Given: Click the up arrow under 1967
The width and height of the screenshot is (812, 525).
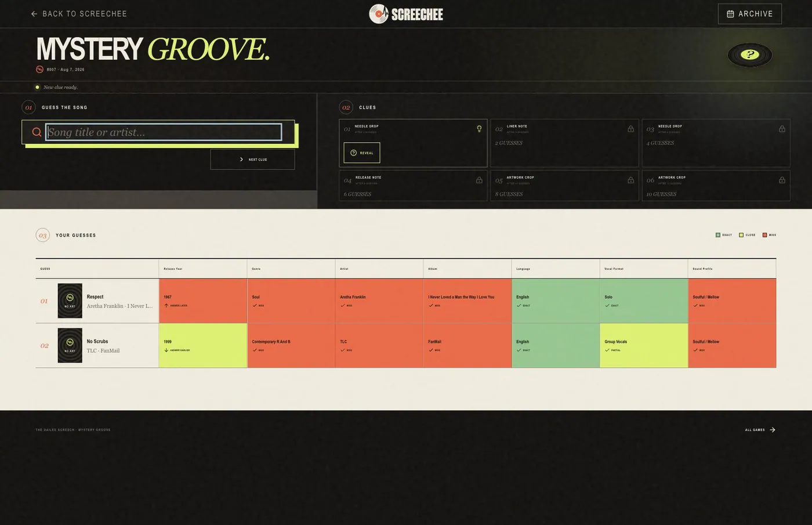Looking at the screenshot, I should coord(166,305).
